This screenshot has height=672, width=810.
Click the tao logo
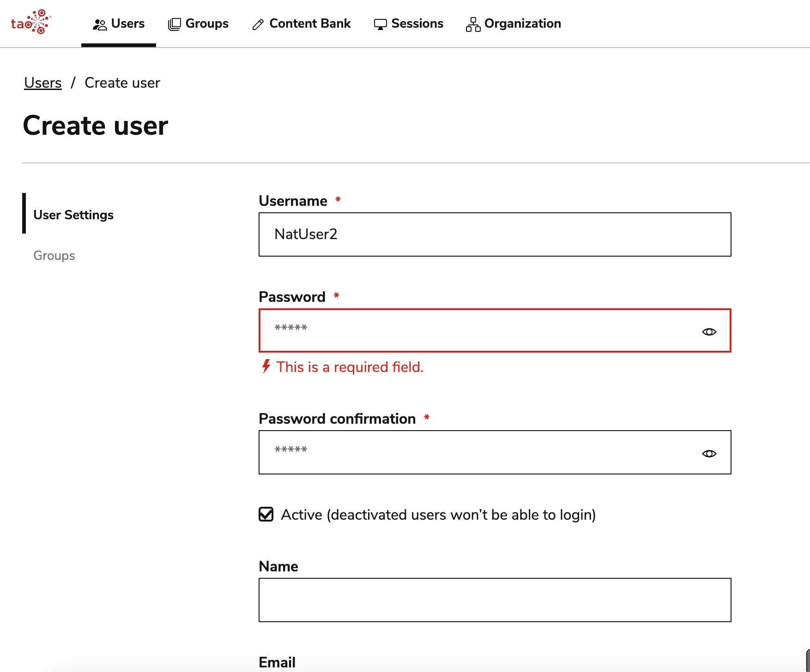coord(30,22)
